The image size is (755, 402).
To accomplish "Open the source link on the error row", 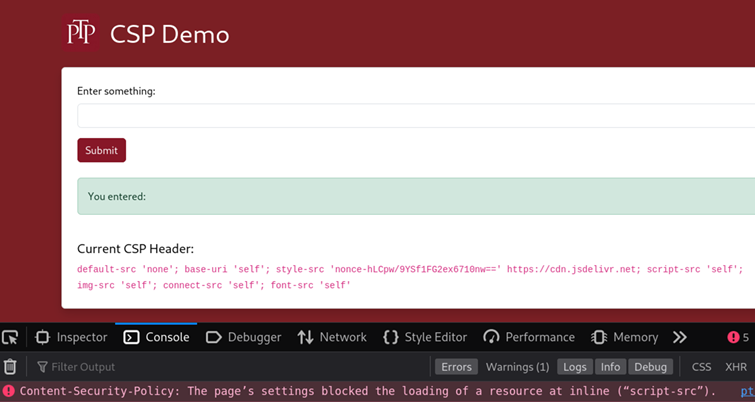I will coord(748,390).
